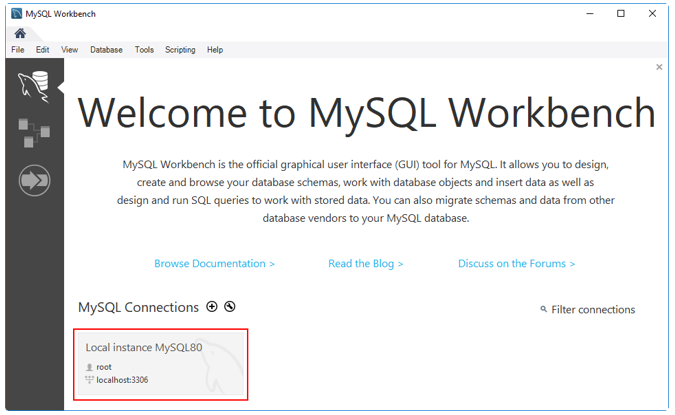Open the Models sidebar view
Viewport: 675px width, 415px height.
34,132
